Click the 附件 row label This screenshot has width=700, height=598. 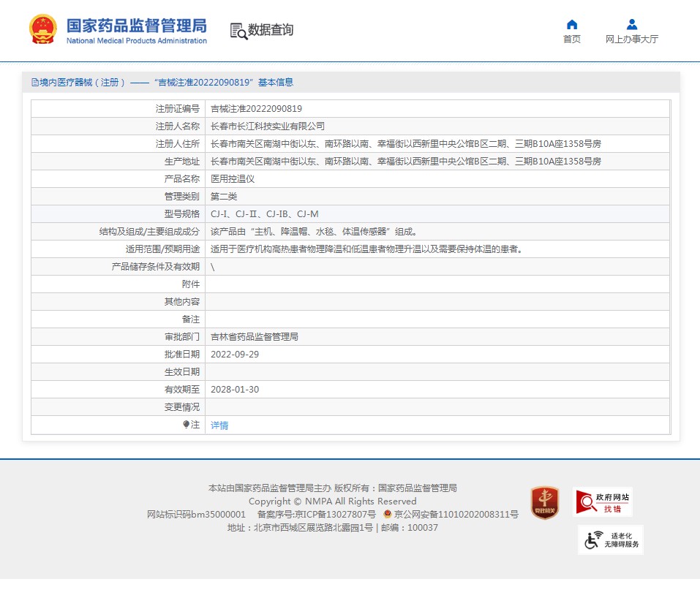(x=191, y=284)
